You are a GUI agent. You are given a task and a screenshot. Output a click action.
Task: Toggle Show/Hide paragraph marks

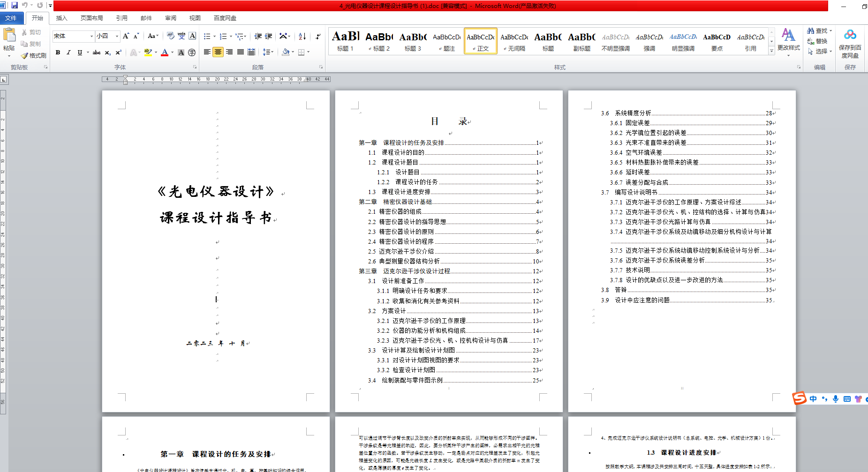click(318, 36)
